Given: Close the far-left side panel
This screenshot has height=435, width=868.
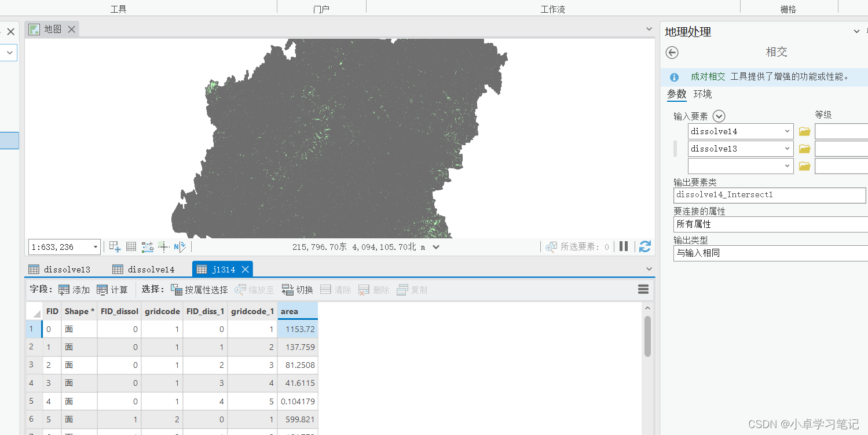Looking at the screenshot, I should (x=10, y=32).
